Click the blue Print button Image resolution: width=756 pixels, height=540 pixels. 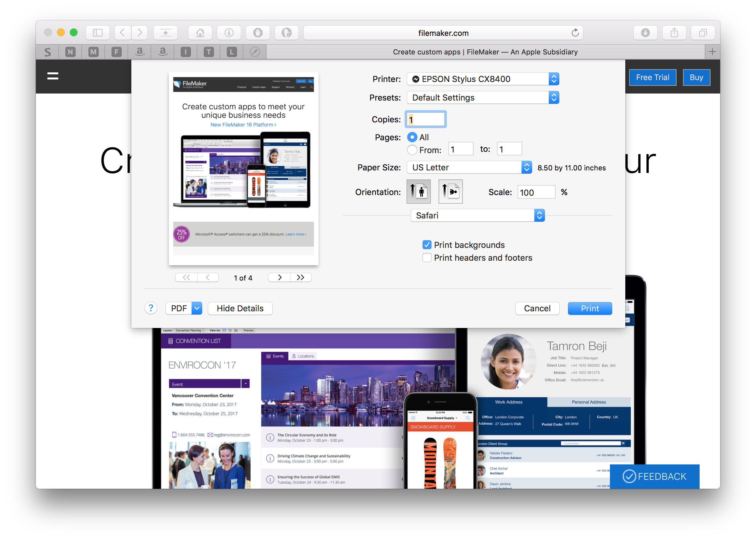click(x=590, y=308)
